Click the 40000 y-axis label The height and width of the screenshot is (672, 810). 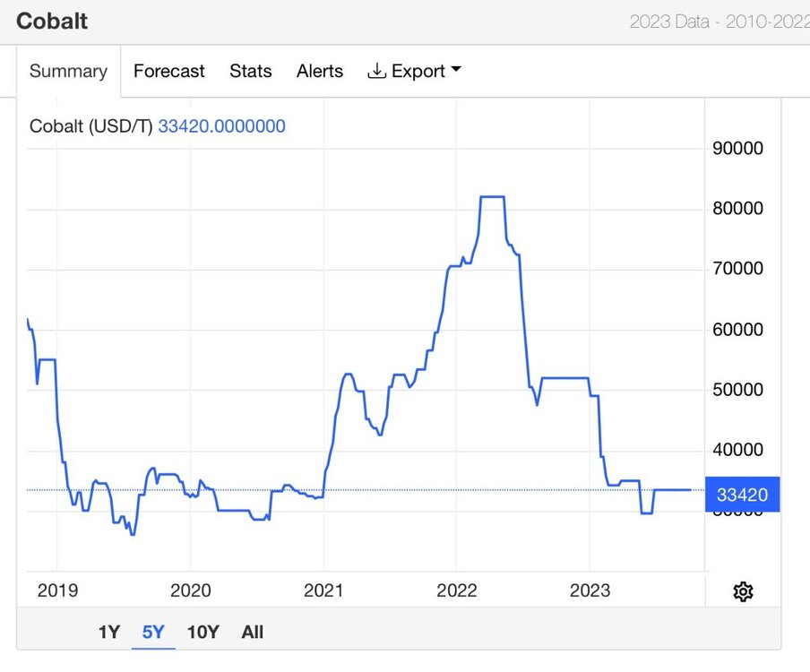click(737, 450)
